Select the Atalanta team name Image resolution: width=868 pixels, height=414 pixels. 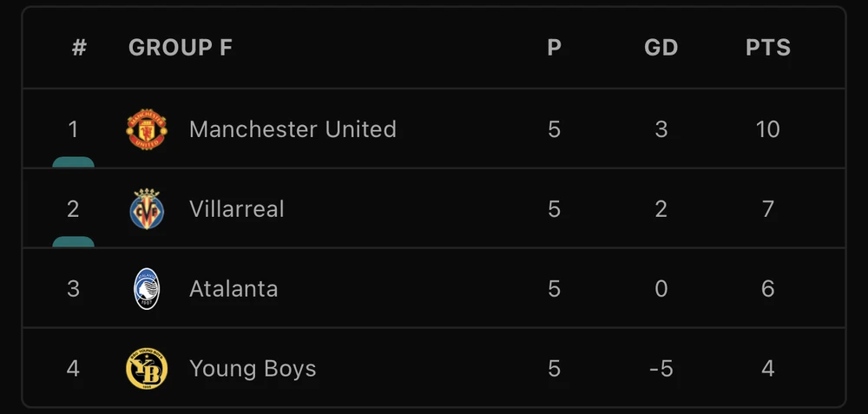click(233, 289)
